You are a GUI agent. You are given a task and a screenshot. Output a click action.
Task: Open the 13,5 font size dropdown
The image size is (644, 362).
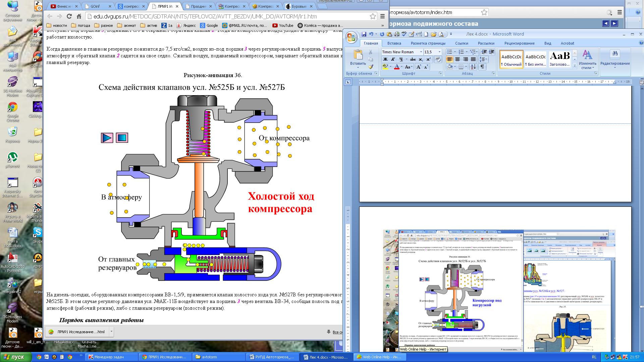439,52
